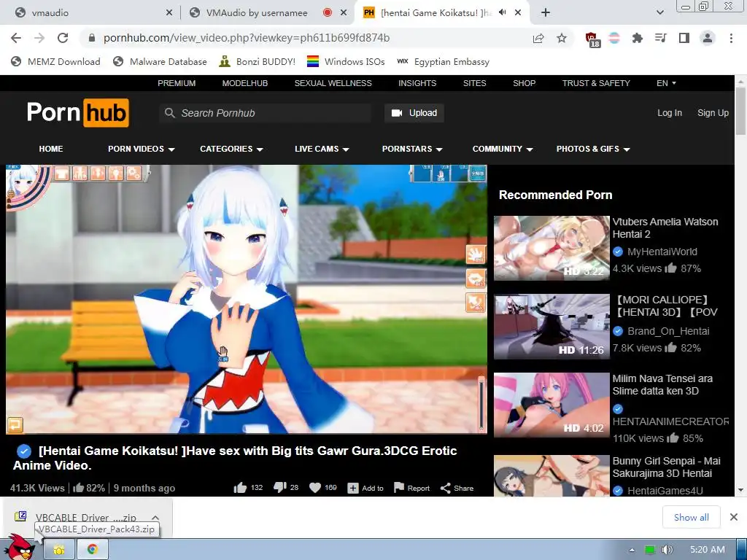
Task: Open the share this page icon
Action: pos(538,38)
